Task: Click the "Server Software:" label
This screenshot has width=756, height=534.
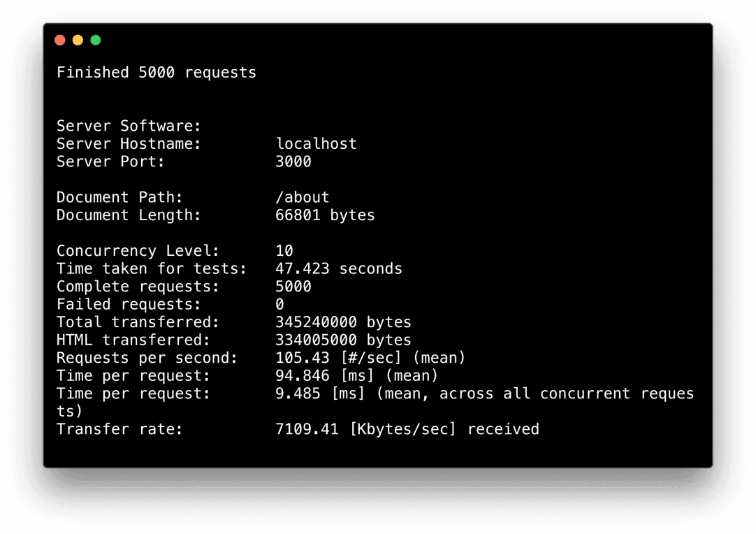Action: 129,126
